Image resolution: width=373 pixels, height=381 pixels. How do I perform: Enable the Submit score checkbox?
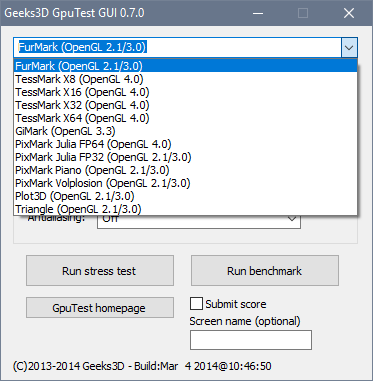196,304
